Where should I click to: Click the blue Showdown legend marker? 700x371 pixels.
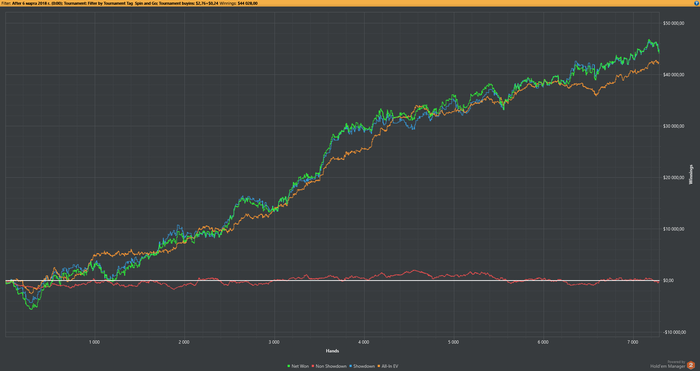coord(350,366)
